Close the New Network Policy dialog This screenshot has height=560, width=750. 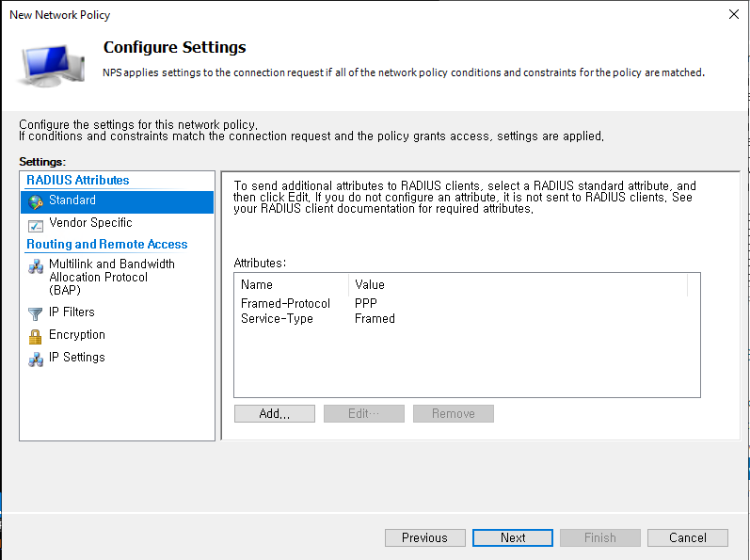coord(734,14)
